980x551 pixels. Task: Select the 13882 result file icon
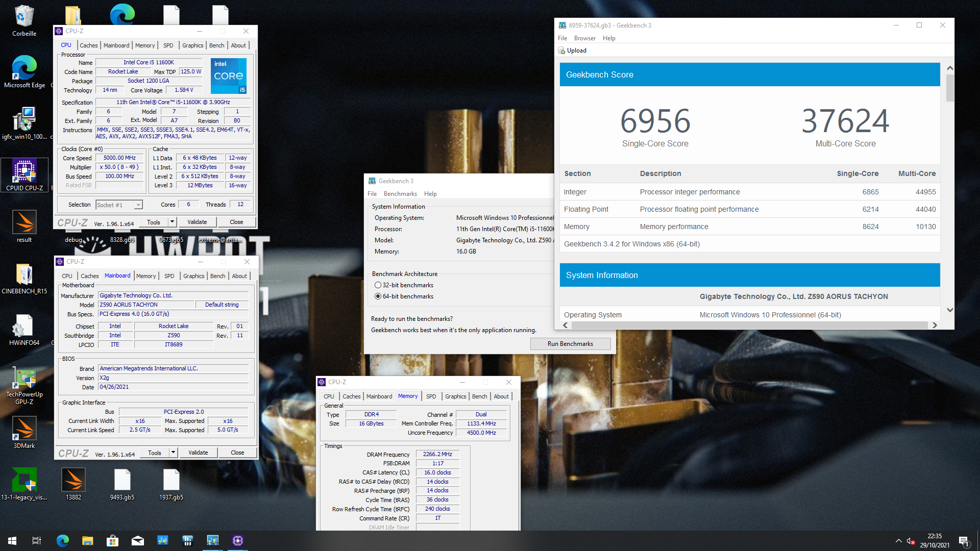pos(73,484)
